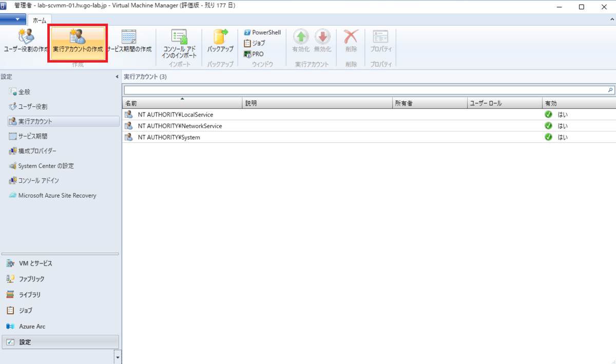Open workspace pane options dropdown arrow

point(117,356)
